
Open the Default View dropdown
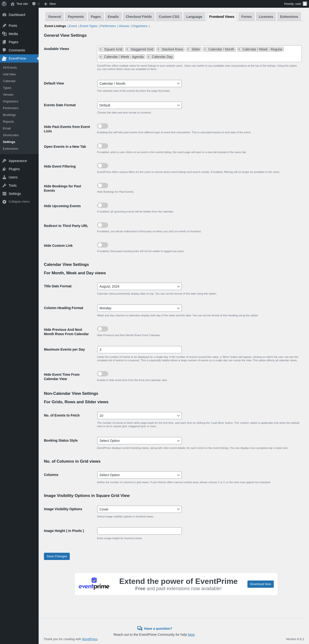click(139, 84)
